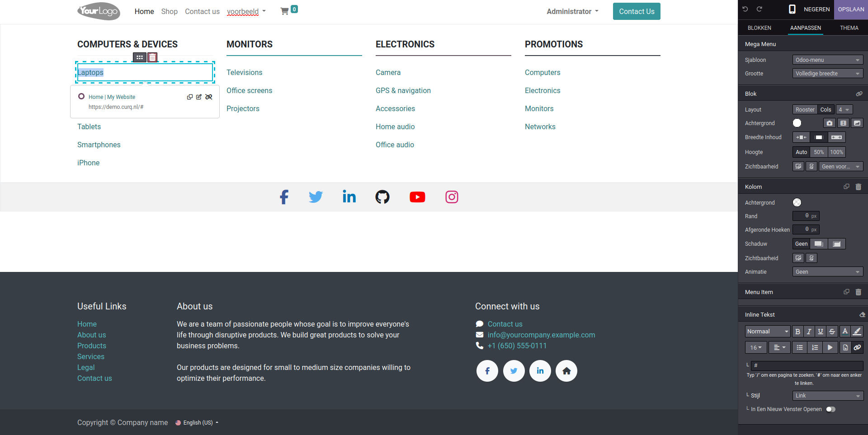Save changes with the OPSLAAN button
Image resolution: width=868 pixels, height=435 pixels.
851,9
